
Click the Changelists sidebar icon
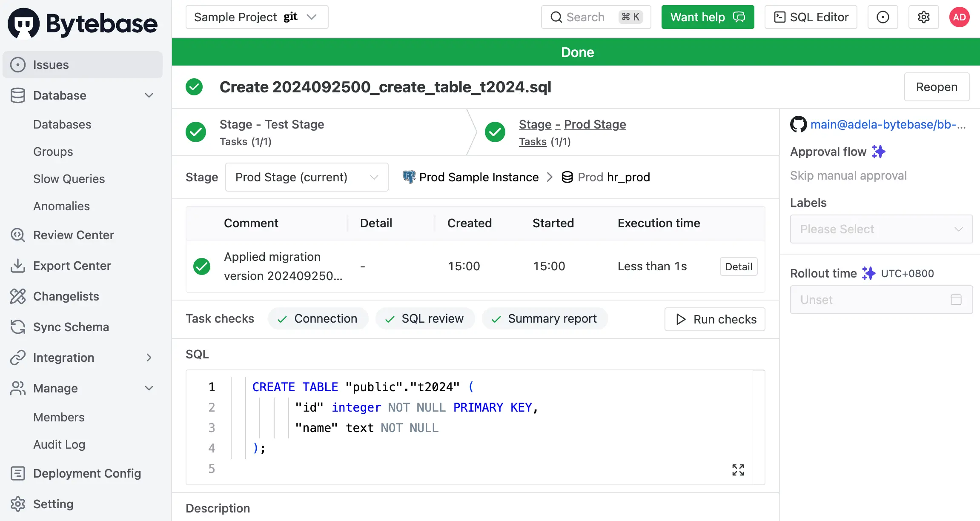[18, 296]
